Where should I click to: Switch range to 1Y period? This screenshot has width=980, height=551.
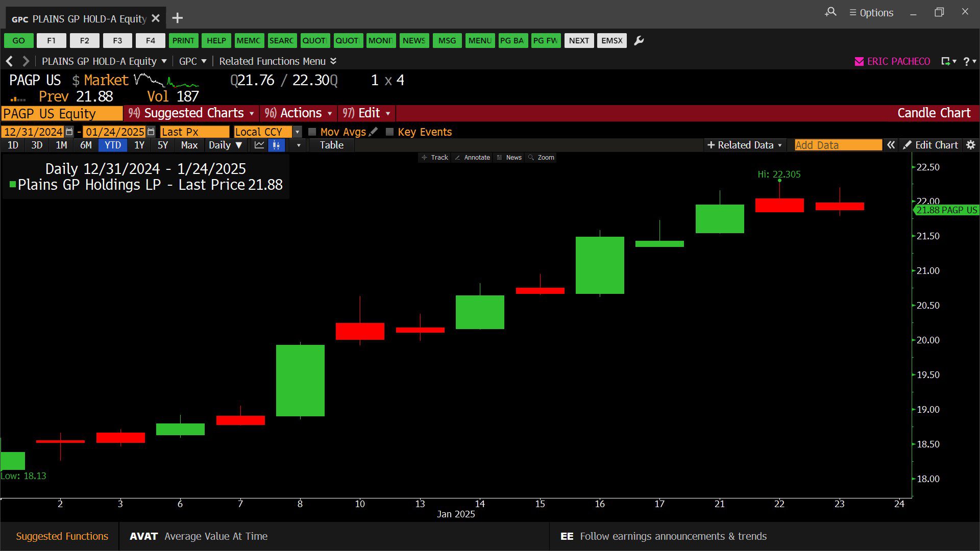(x=139, y=145)
